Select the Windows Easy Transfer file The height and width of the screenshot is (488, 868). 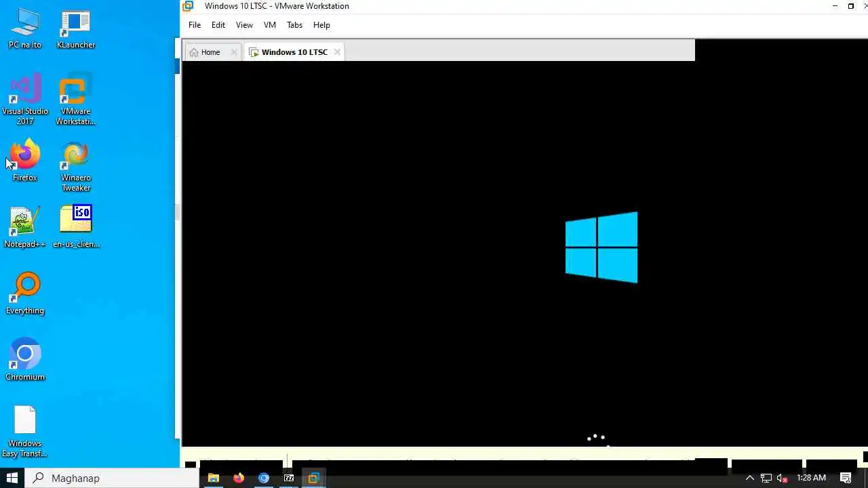coord(25,432)
